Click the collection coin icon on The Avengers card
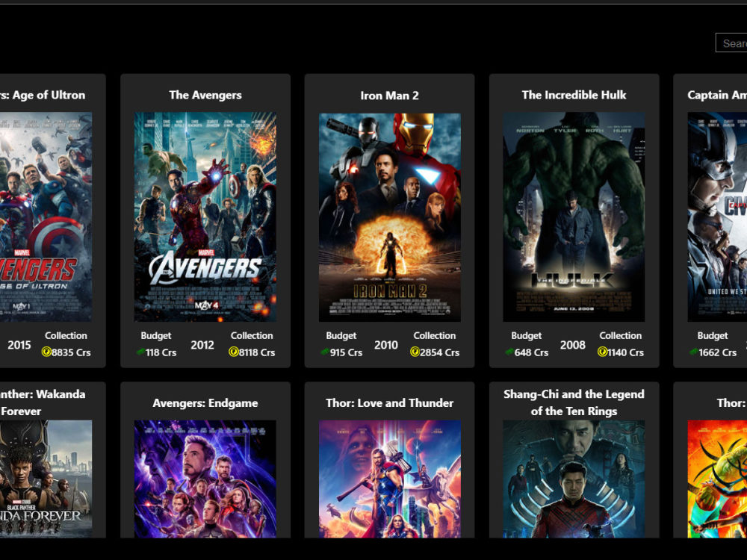 (x=233, y=352)
